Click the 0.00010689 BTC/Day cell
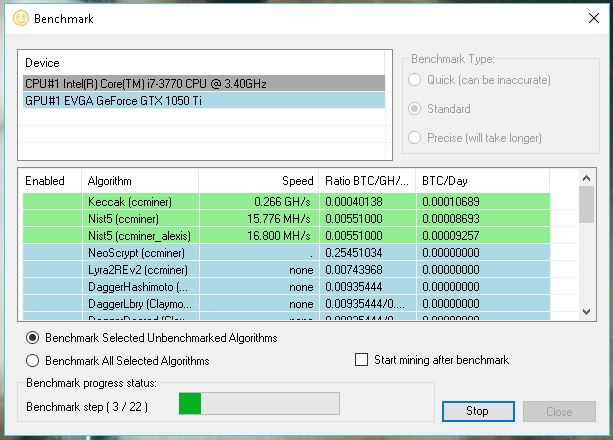This screenshot has height=440, width=613. pos(483,202)
